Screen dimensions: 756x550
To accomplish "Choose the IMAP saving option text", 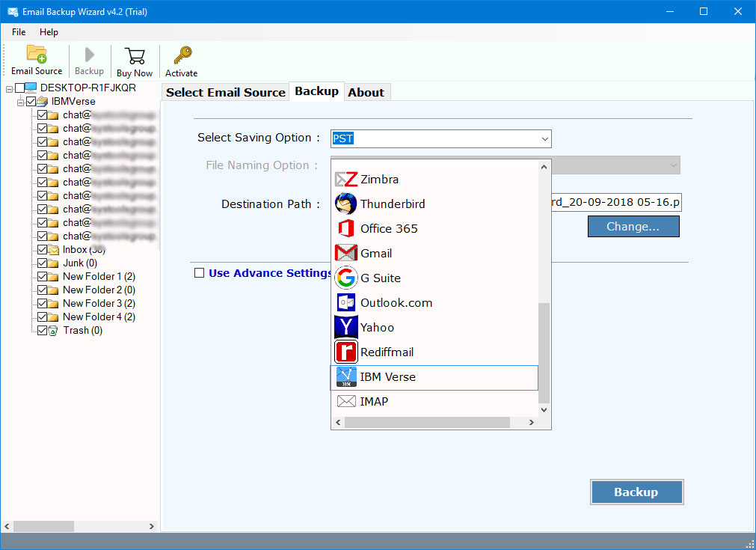I will pos(374,401).
